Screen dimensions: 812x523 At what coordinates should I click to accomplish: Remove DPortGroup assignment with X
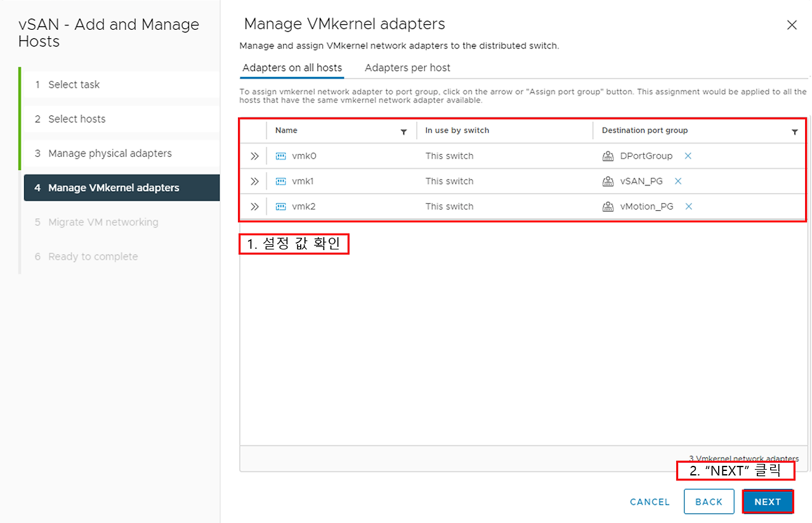tap(688, 156)
